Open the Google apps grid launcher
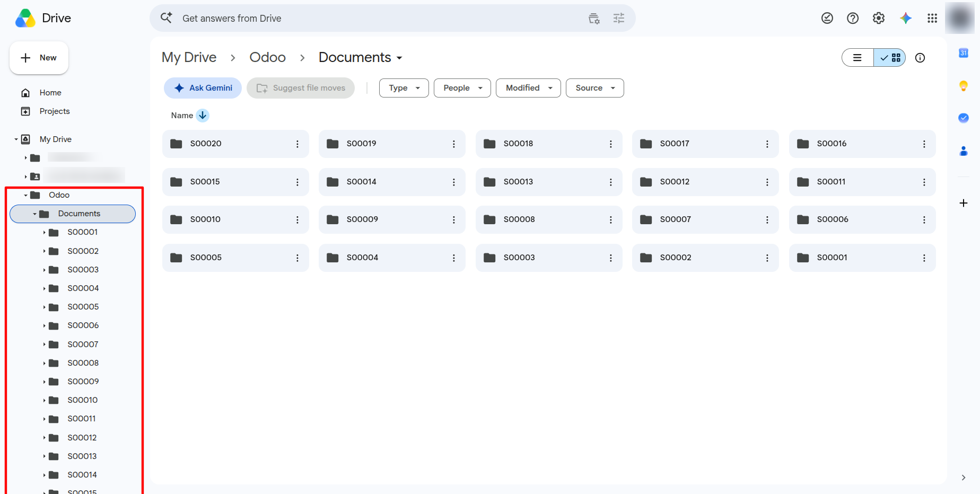Screen dimensions: 980x494 coord(932,19)
